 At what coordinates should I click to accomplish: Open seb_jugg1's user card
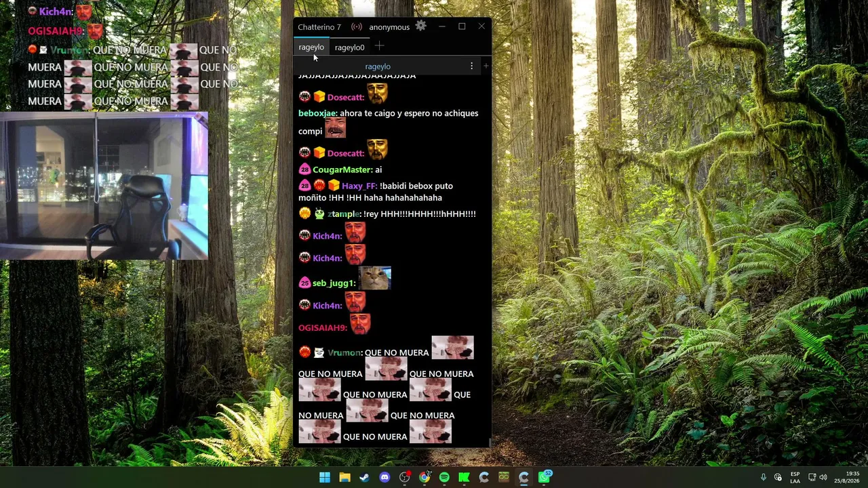(x=334, y=283)
